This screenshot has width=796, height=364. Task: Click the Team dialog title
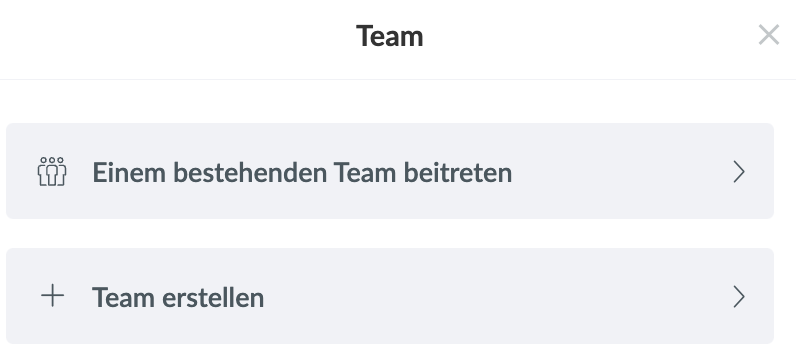click(x=389, y=37)
